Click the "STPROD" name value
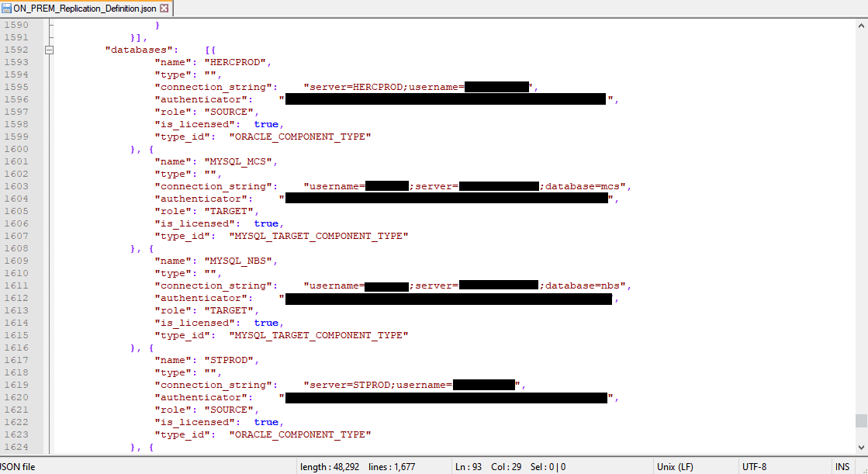 [229, 360]
